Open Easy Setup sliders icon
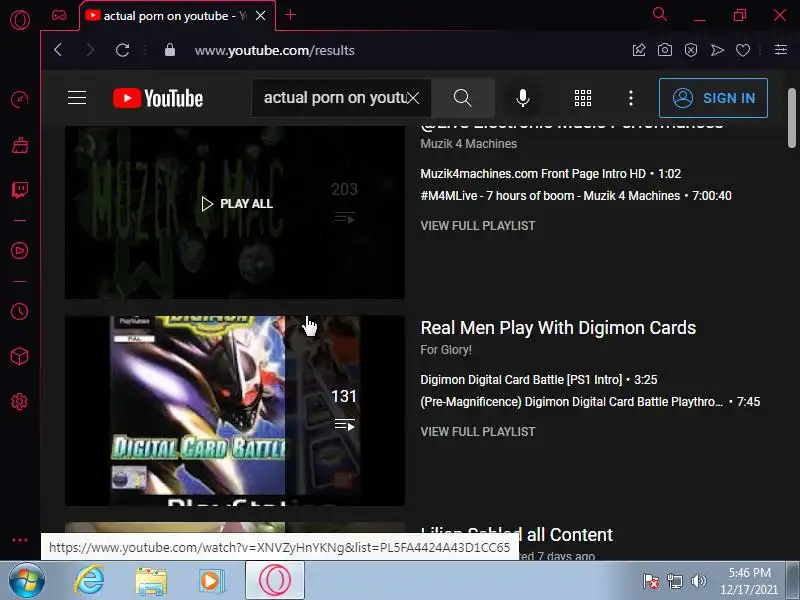Image resolution: width=800 pixels, height=600 pixels. coord(781,49)
